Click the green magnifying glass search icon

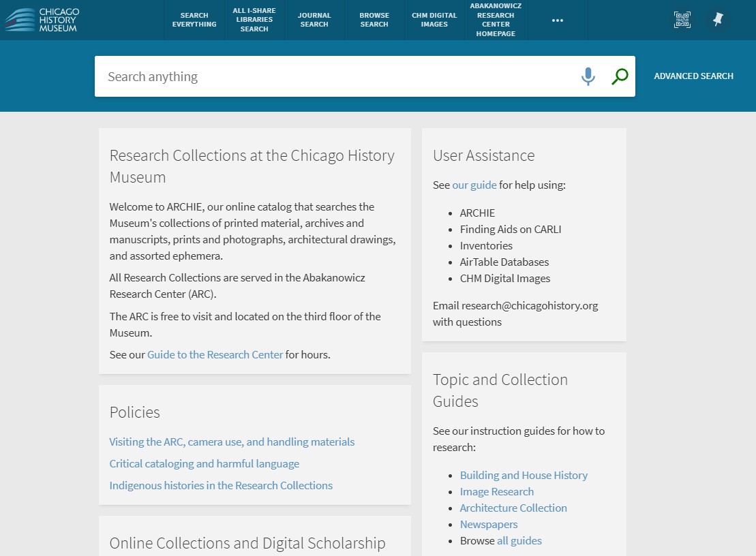(x=620, y=76)
